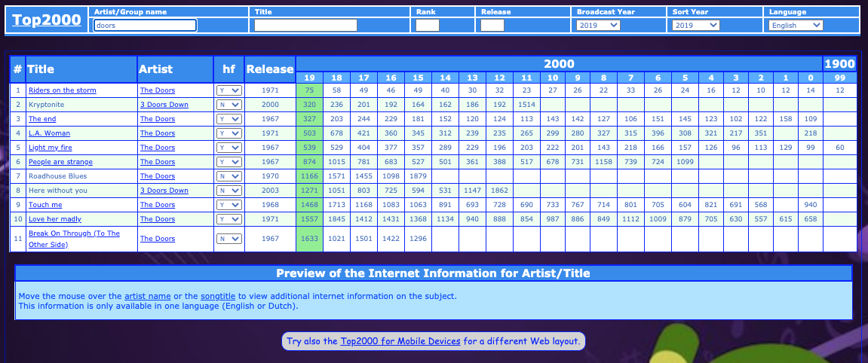
Task: Open the Broadcast Year dropdown
Action: tap(598, 25)
